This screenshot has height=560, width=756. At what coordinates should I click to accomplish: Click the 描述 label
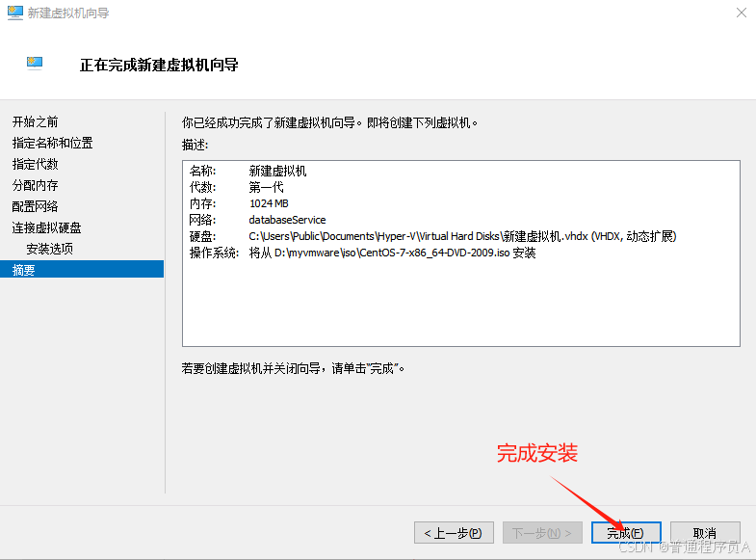tap(195, 145)
